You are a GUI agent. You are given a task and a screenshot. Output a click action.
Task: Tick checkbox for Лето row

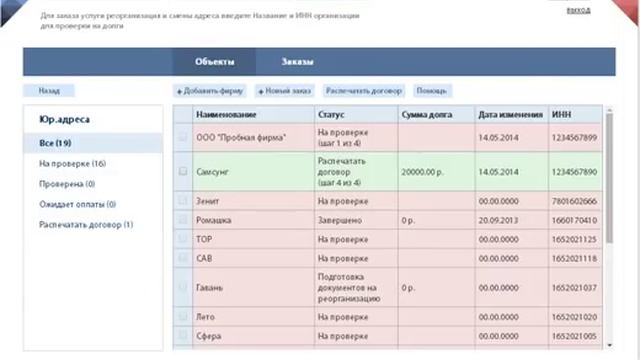click(x=183, y=316)
